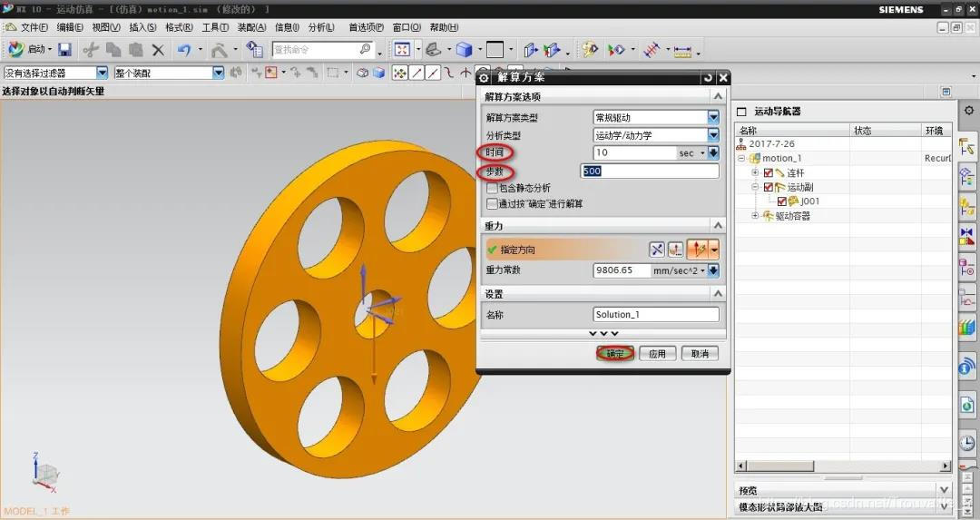Click the 启动 start button

[30, 49]
